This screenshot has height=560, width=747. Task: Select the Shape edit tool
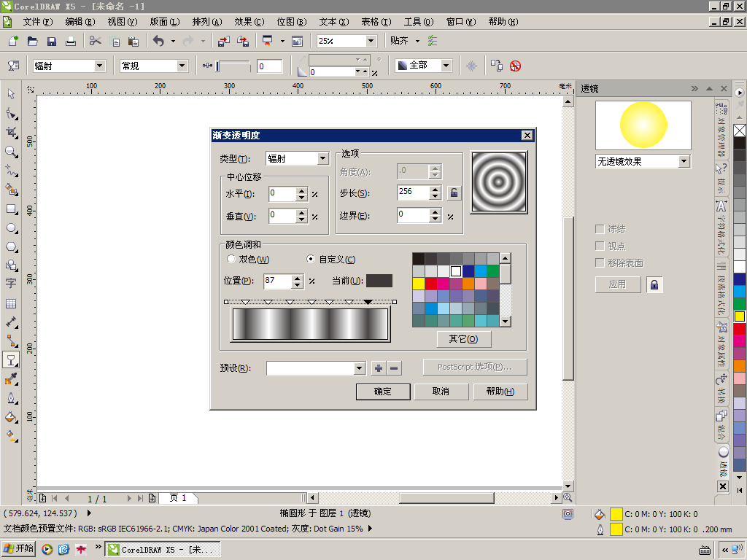(x=11, y=113)
